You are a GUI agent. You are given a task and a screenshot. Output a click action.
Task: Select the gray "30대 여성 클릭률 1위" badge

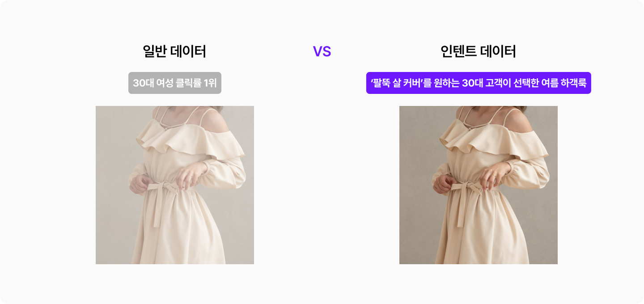pos(175,83)
